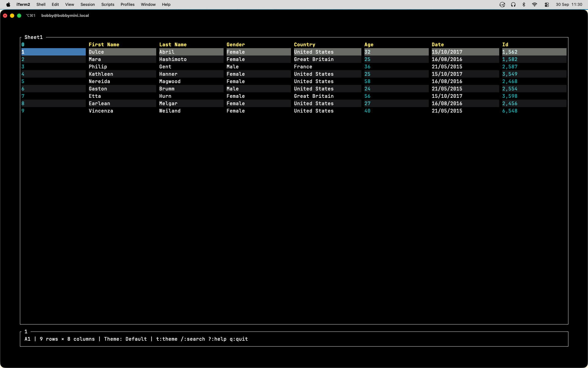This screenshot has height=368, width=588.
Task: Click ?:help hint in status bar
Action: click(217, 339)
